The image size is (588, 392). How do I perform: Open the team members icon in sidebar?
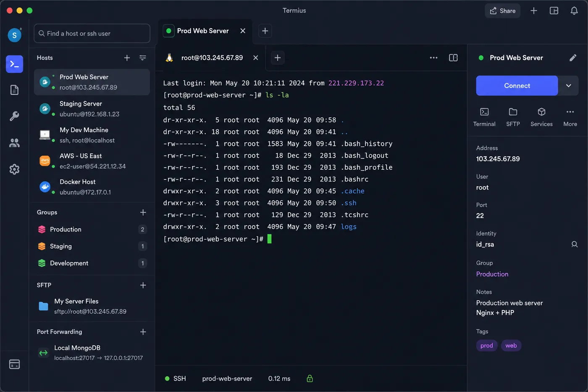(14, 143)
